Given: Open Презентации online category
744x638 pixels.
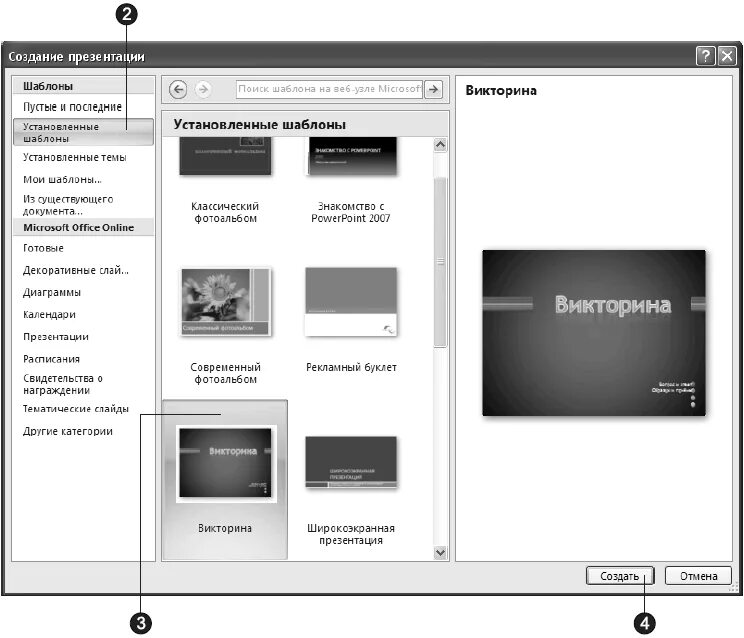Looking at the screenshot, I should coord(56,337).
